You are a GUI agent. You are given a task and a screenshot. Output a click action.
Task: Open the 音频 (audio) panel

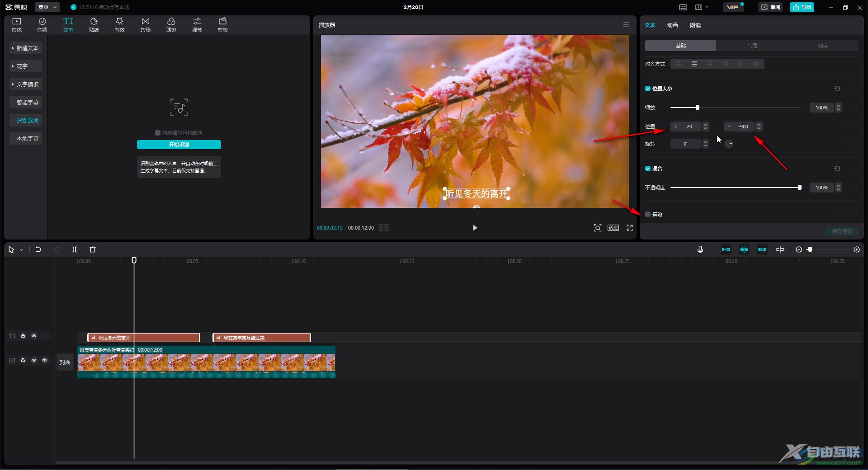[42, 25]
